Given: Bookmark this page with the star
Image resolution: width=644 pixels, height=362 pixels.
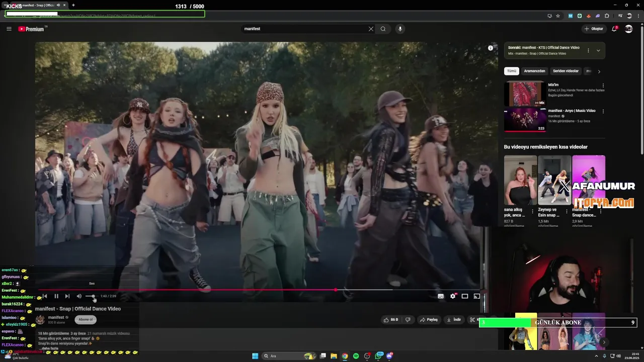Looking at the screenshot, I should coord(558,16).
